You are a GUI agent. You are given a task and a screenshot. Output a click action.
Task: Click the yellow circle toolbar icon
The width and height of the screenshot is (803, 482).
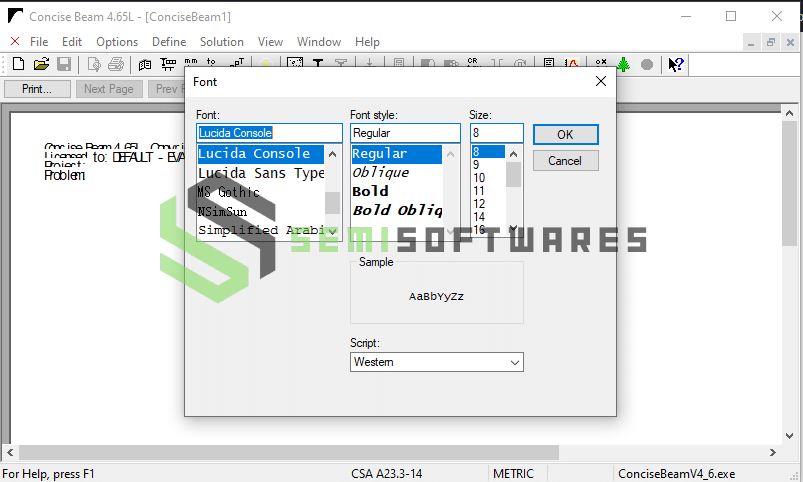(x=265, y=64)
